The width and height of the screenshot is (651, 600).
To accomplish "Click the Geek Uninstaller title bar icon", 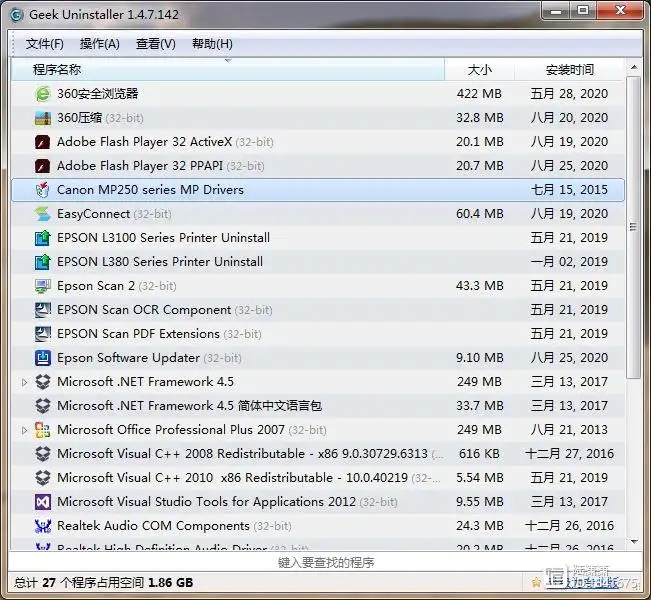I will coord(16,15).
